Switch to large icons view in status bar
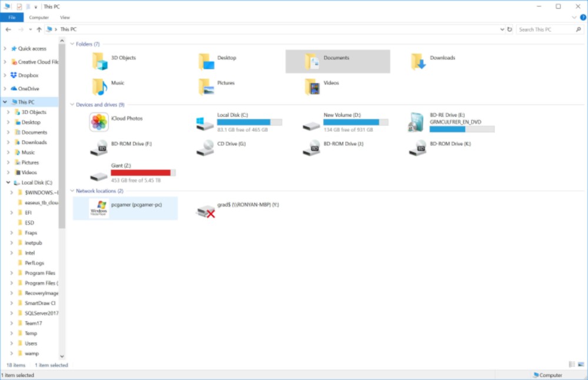The image size is (588, 380). coord(581,365)
